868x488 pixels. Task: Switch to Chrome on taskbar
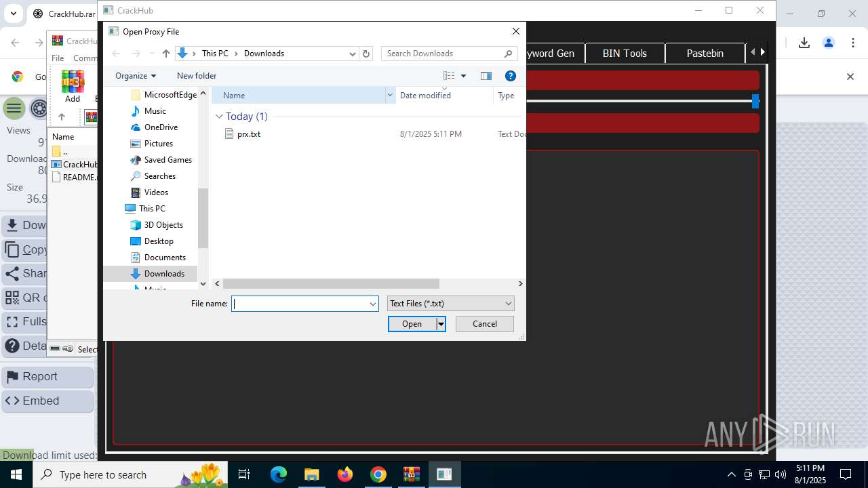pyautogui.click(x=378, y=474)
